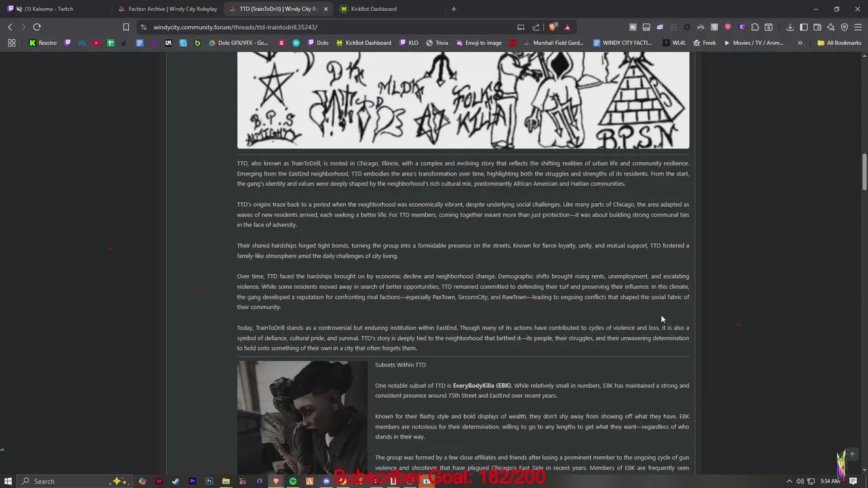Click the share page icon in address bar

click(536, 27)
